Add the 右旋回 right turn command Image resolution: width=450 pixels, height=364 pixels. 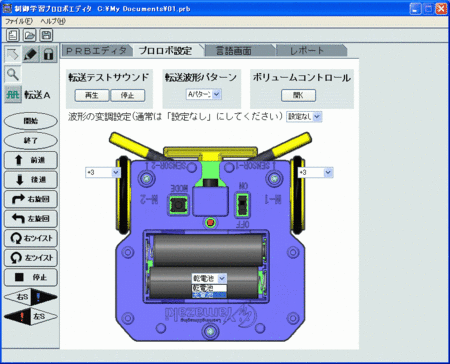coord(31,199)
